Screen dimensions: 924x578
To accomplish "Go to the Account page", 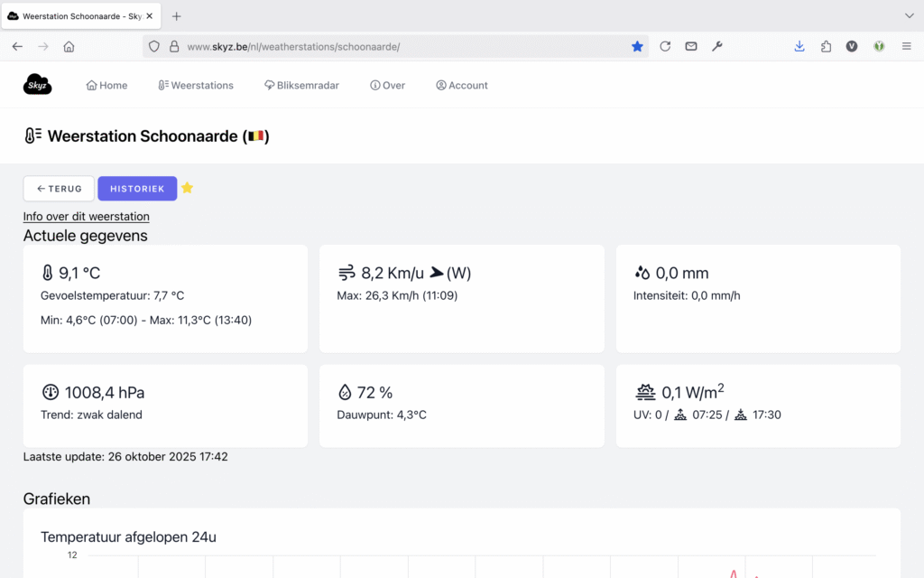I will coord(461,85).
